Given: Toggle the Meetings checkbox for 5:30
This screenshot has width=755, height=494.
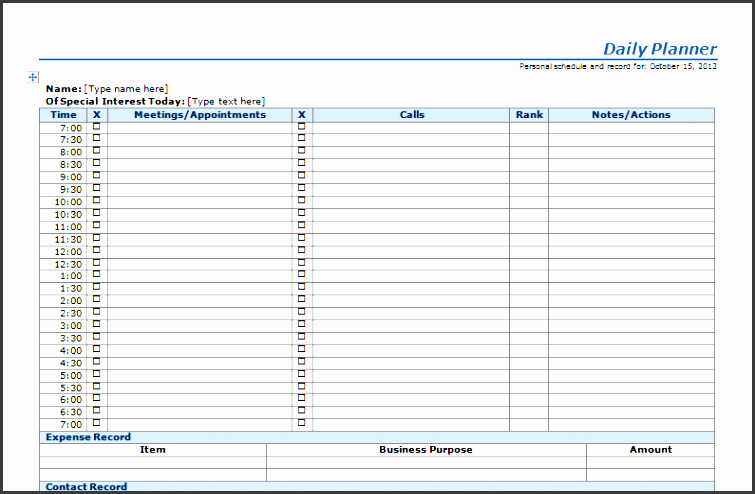Looking at the screenshot, I should [97, 387].
